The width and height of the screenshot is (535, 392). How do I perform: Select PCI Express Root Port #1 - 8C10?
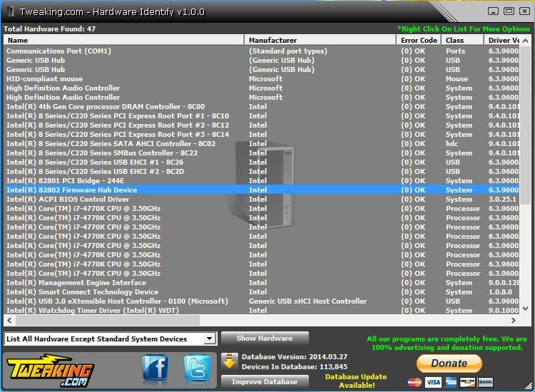click(x=262, y=116)
